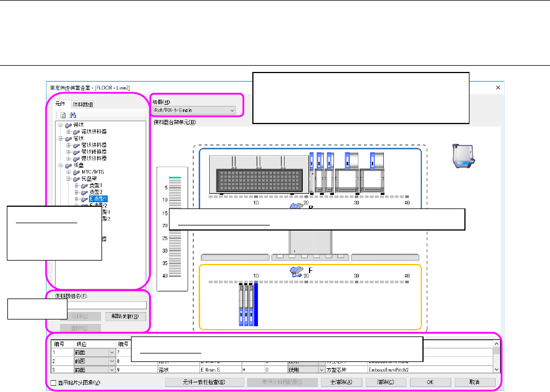Open the 前面 supply dropdown in row 1
Image resolution: width=550 pixels, height=392 pixels.
click(111, 352)
